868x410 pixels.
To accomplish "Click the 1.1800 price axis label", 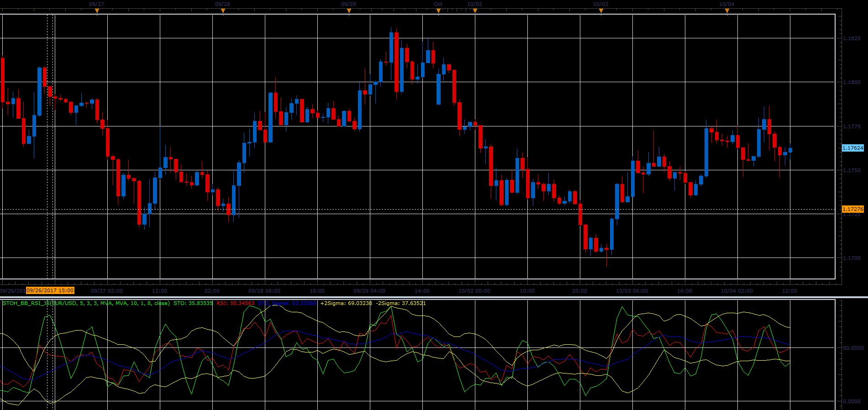I will pos(852,82).
